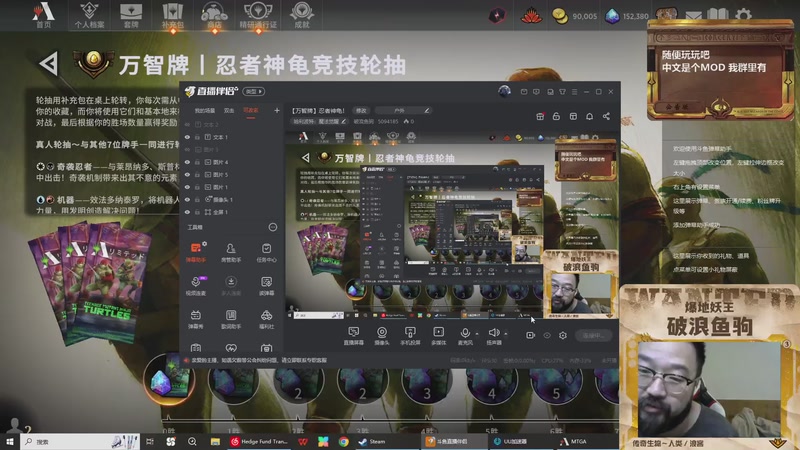
Task: Select the 我的场景 scene tab
Action: (x=205, y=110)
